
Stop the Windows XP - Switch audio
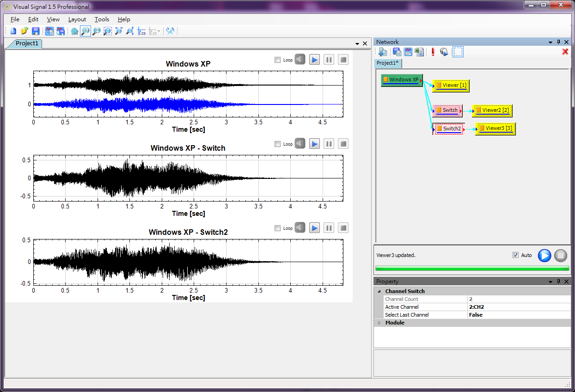coord(343,144)
